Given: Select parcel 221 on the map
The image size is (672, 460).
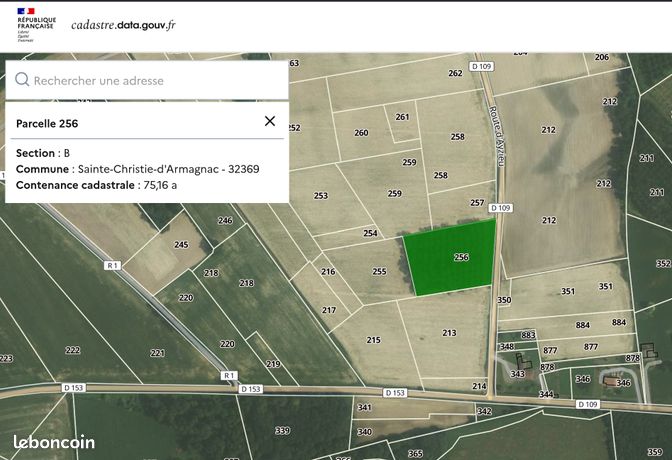Looking at the screenshot, I should pos(157,353).
